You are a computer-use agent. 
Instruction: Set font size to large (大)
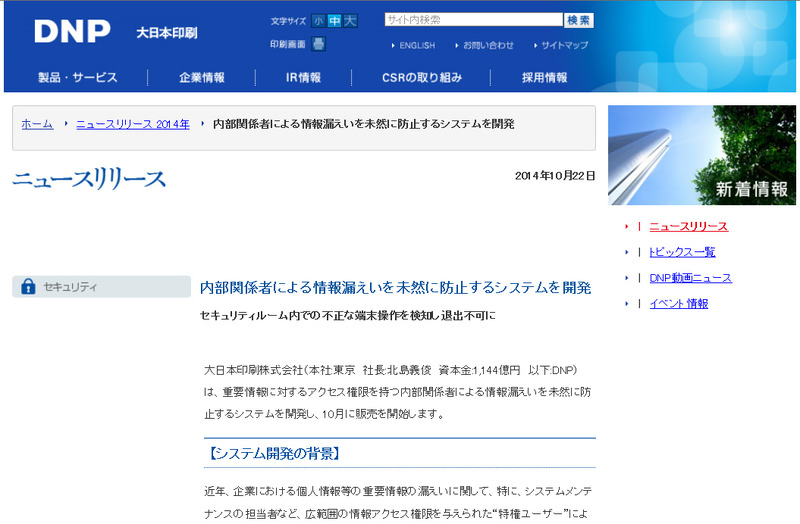tap(350, 21)
